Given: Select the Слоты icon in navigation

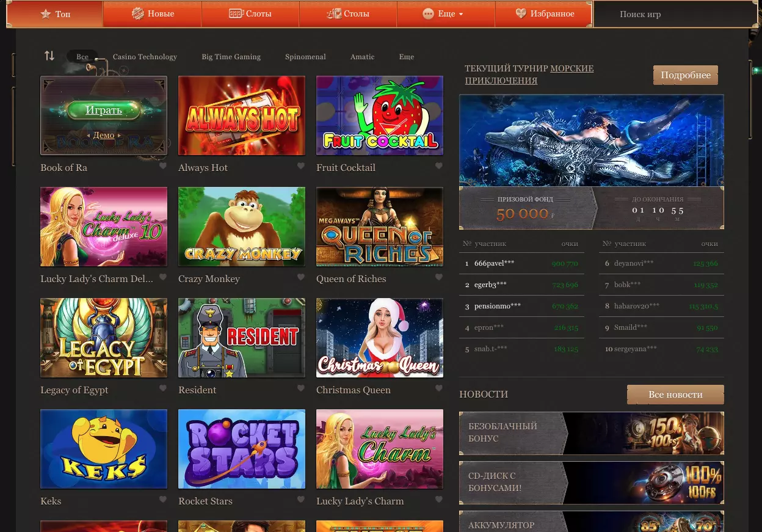Looking at the screenshot, I should pos(236,13).
